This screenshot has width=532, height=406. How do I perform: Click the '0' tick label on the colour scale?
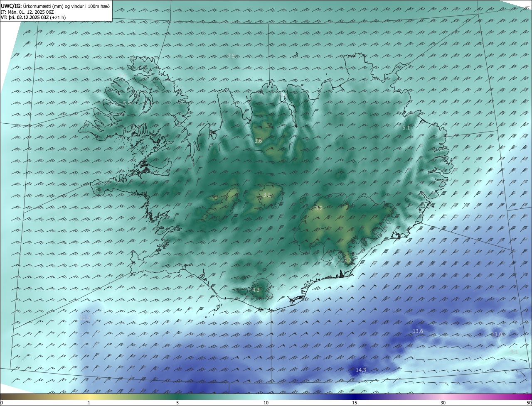coord(1,403)
